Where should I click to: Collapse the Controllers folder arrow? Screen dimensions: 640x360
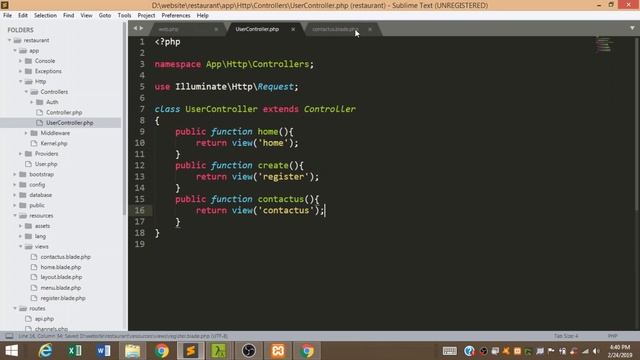click(x=26, y=92)
